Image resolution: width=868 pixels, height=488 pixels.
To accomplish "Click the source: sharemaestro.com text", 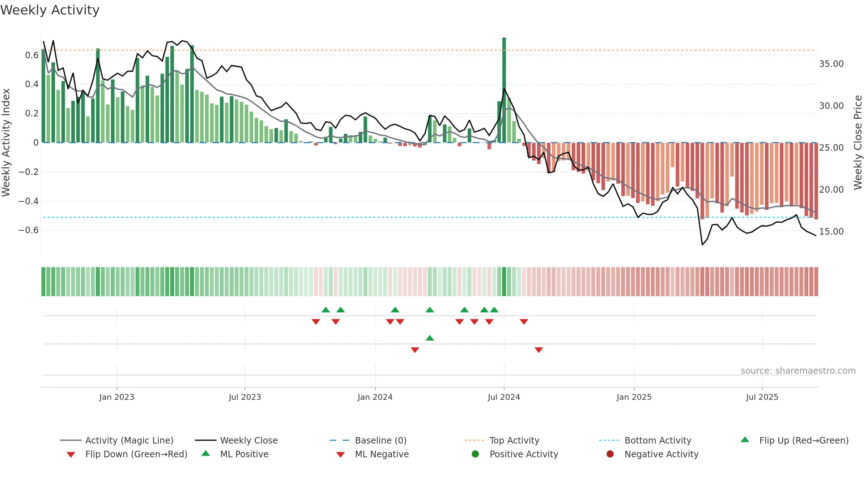I will pyautogui.click(x=798, y=371).
